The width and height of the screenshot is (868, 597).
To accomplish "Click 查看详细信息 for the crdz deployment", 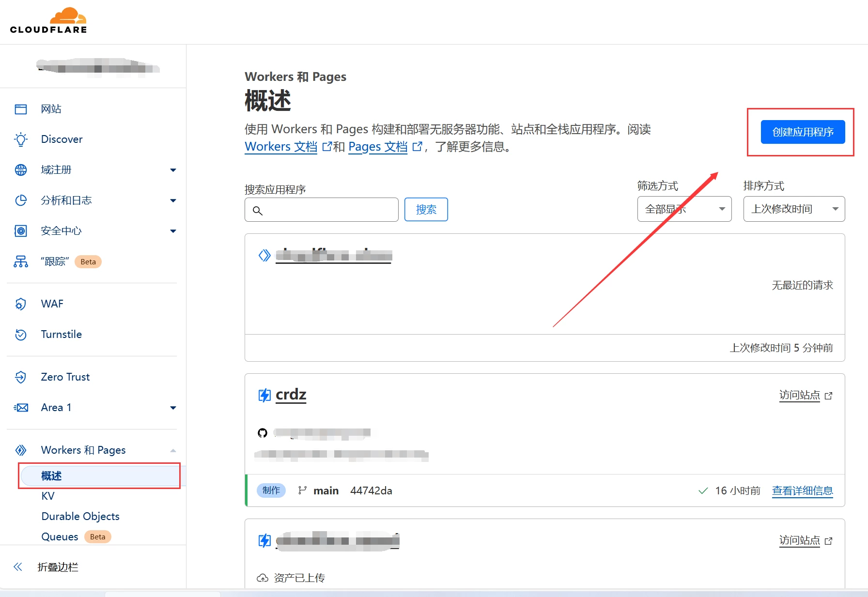I will 802,490.
